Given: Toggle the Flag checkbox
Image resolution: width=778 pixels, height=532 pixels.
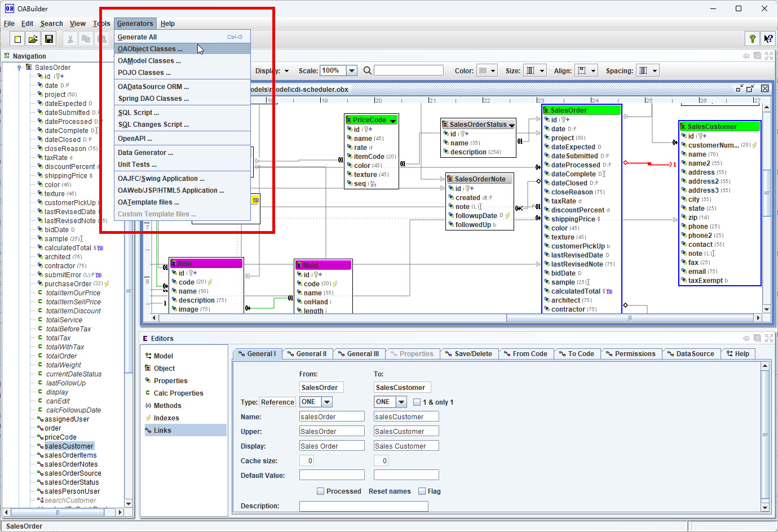Looking at the screenshot, I should pos(422,491).
